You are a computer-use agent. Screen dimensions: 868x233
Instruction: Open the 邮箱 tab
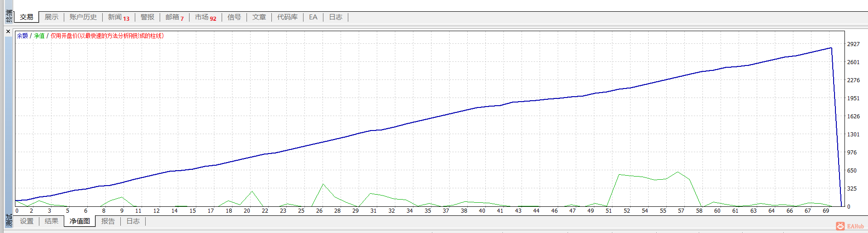(175, 17)
